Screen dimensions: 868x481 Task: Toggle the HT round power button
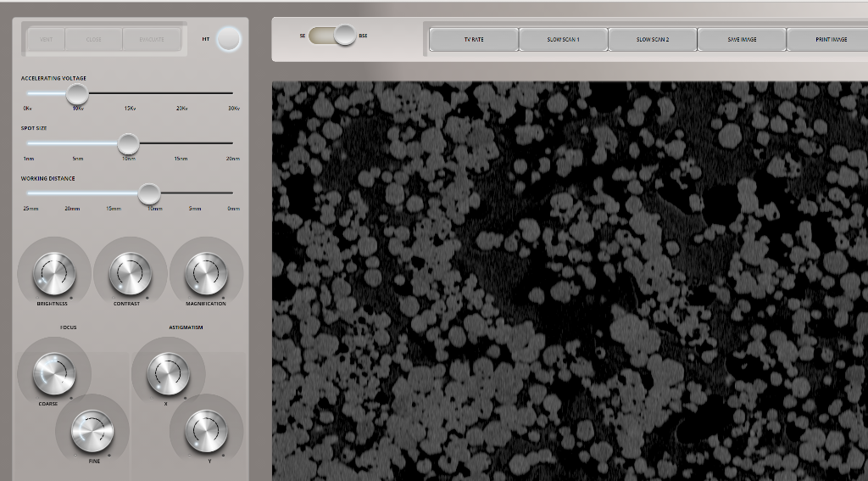tap(228, 39)
